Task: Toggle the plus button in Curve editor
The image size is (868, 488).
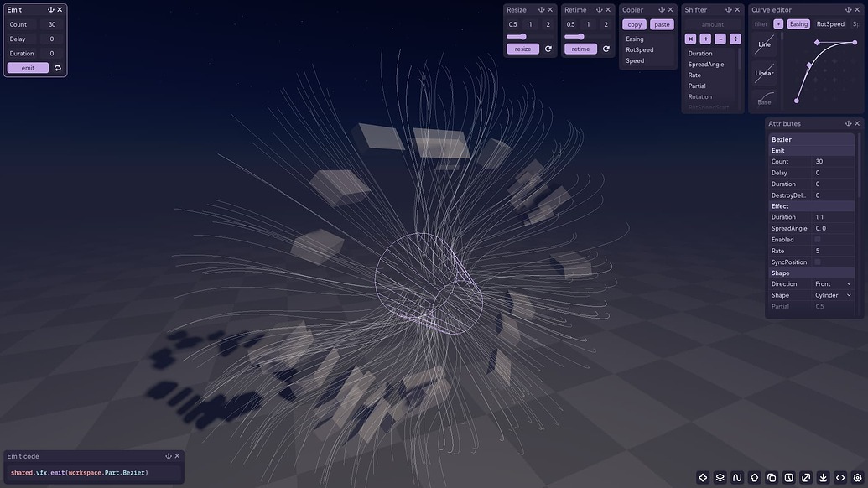Action: coord(778,23)
